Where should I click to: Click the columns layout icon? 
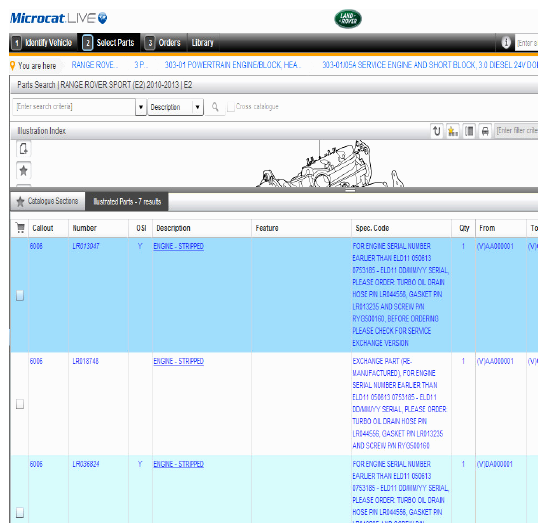[x=469, y=131]
